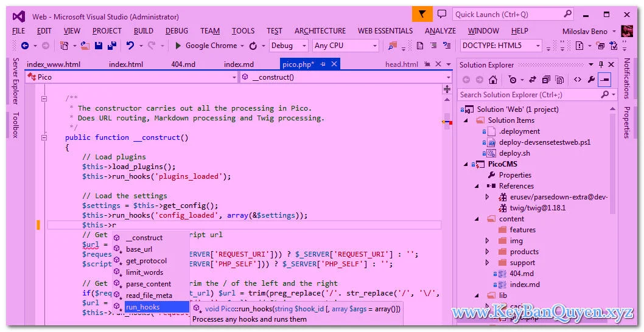644x332 pixels.
Task: Click the Navigate Backward arrow in the main toolbar
Action: point(24,46)
